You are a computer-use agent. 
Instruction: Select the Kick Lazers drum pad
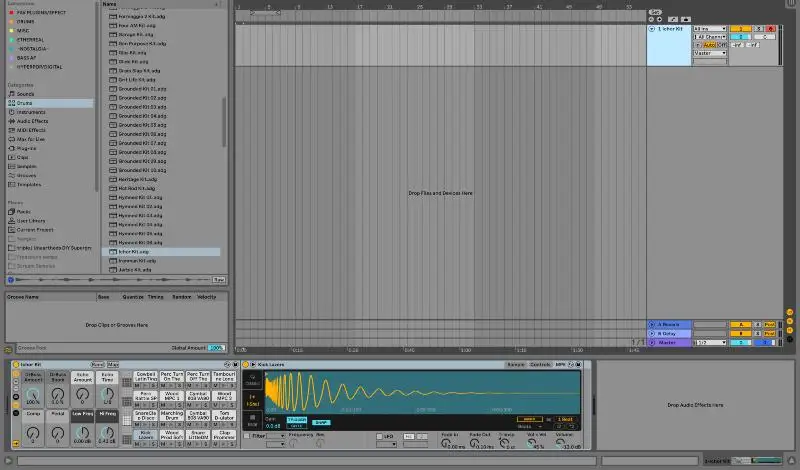tap(145, 433)
